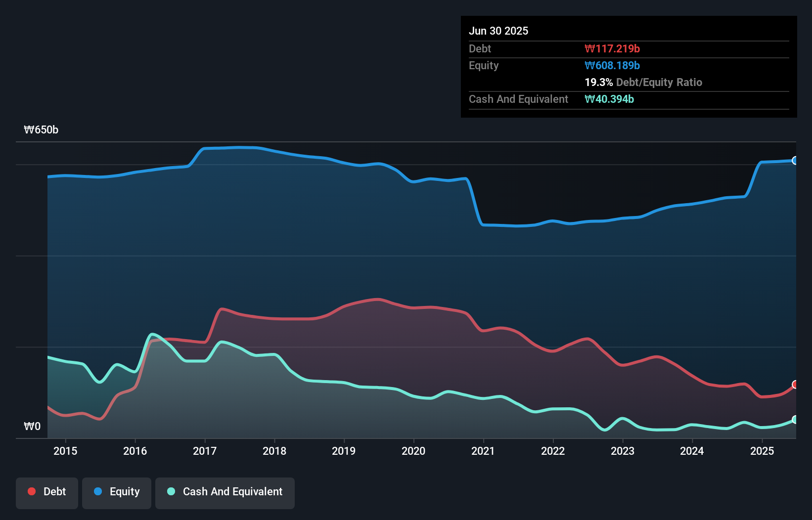Screen dimensions: 812x520
Task: Click the blue Equity legend dot
Action: coord(98,491)
